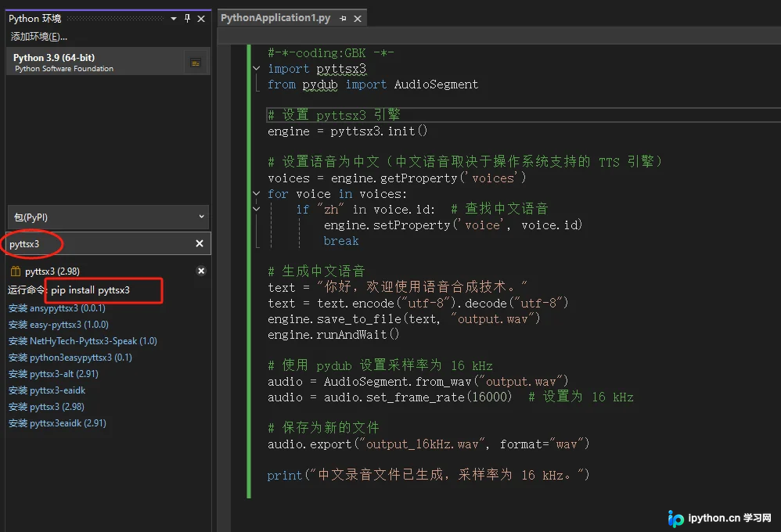This screenshot has width=781, height=532.
Task: Click the package icon beside pyttsx3 (2.98)
Action: (x=16, y=271)
